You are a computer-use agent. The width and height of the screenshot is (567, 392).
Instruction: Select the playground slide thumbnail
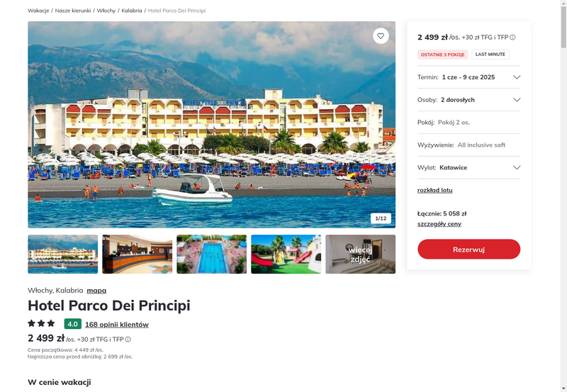pyautogui.click(x=286, y=254)
